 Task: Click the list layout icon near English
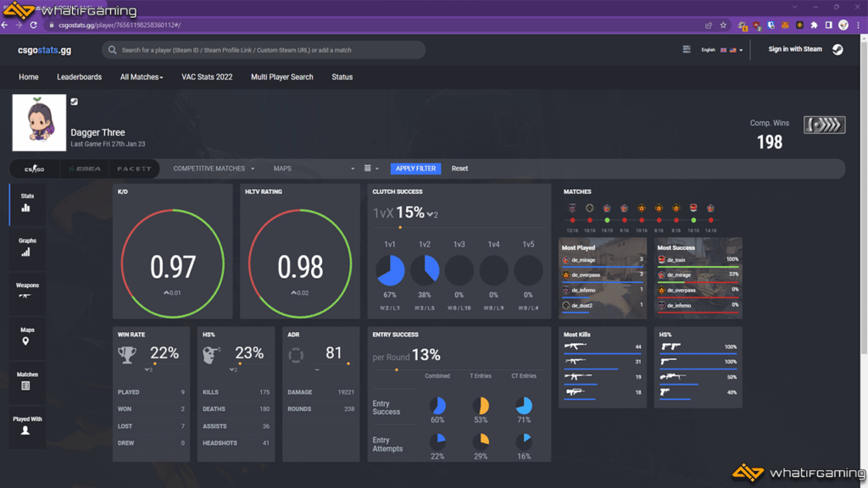[687, 50]
